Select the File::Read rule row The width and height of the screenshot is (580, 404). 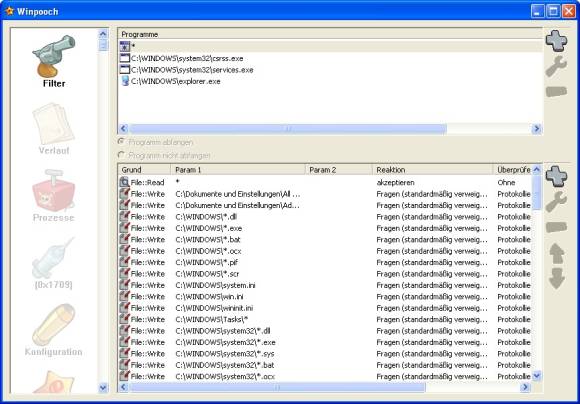325,182
